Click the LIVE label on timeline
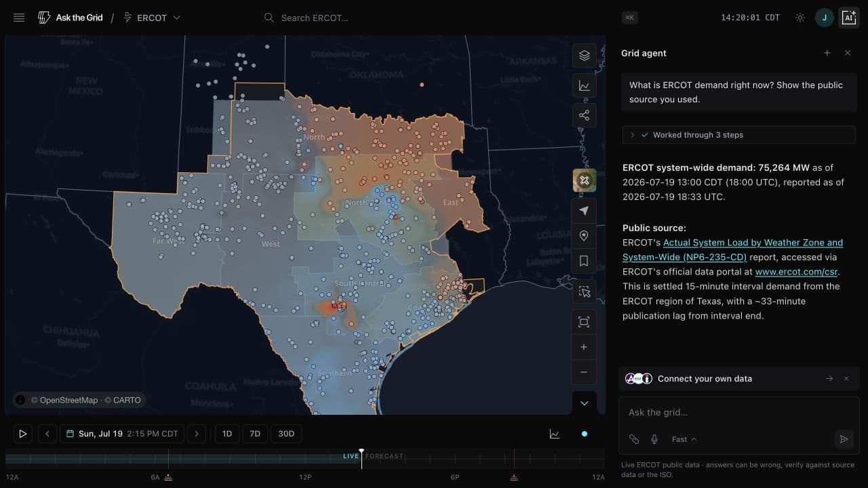868x488 pixels. (x=351, y=456)
